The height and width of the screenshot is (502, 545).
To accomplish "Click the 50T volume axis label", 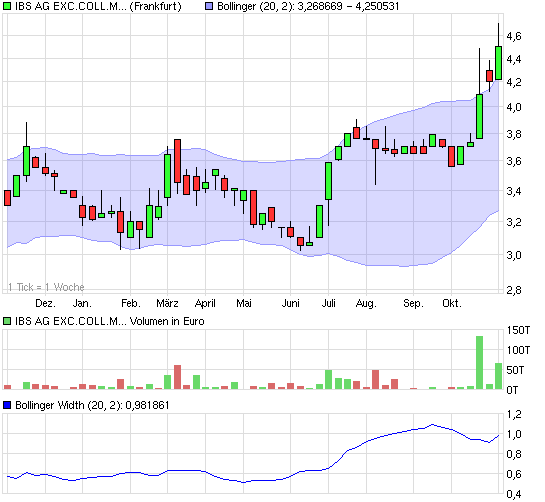I will pos(515,370).
